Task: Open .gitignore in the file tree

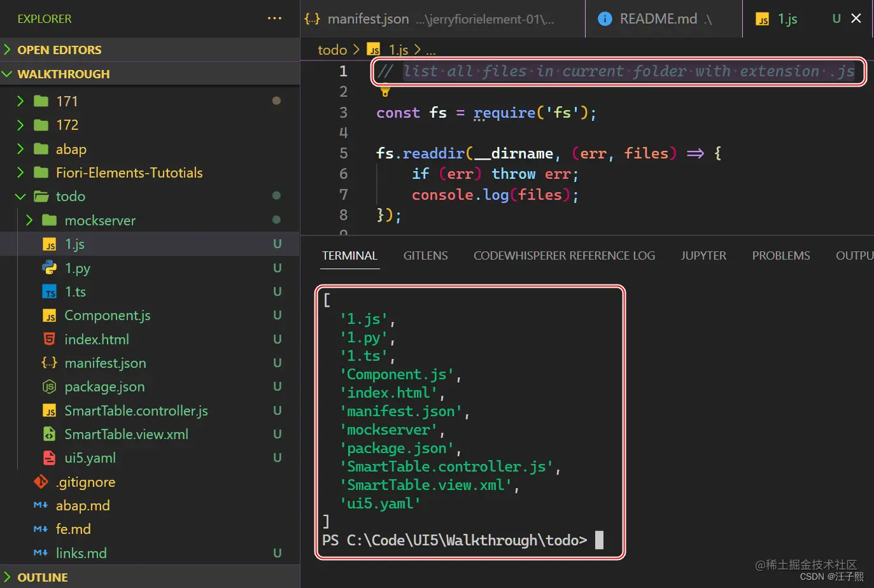Action: (85, 482)
